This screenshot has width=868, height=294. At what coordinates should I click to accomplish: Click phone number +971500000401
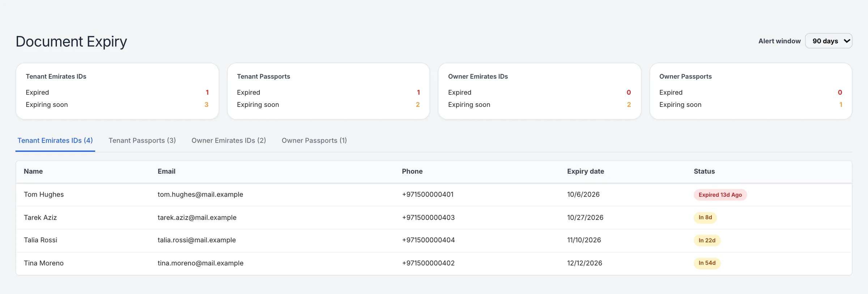(428, 195)
